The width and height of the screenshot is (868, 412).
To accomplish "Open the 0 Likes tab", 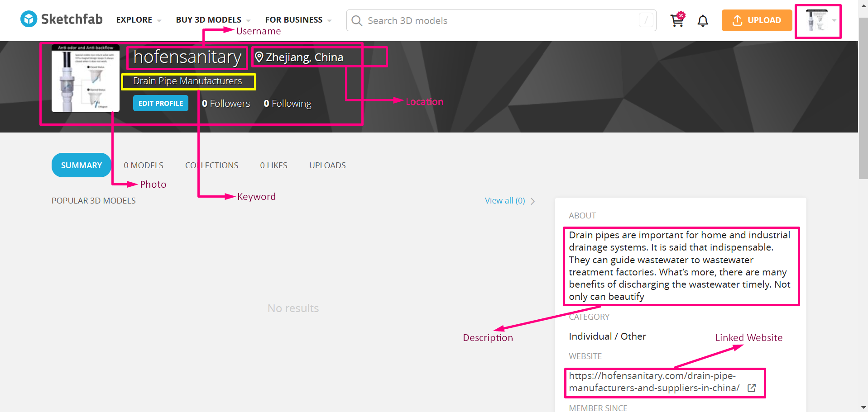I will pyautogui.click(x=273, y=166).
